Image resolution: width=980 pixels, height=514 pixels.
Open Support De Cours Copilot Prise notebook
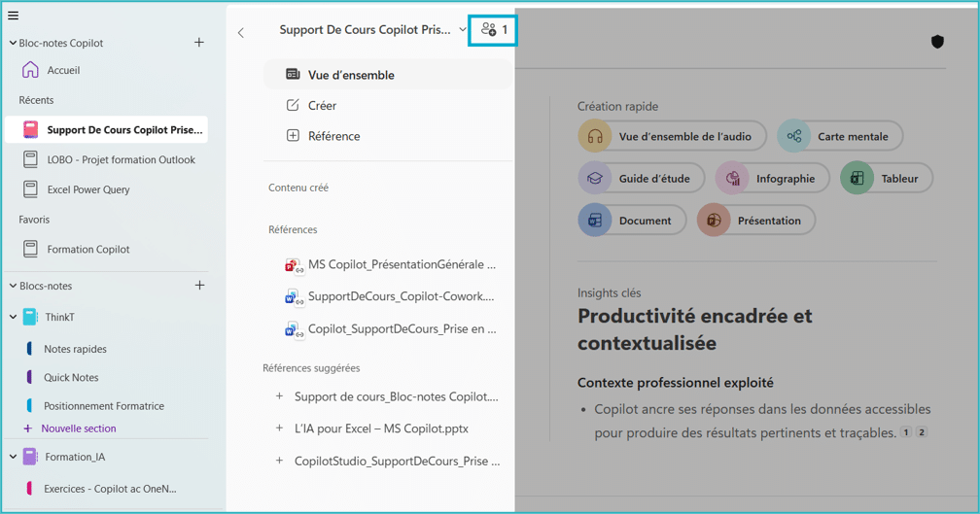pos(106,130)
